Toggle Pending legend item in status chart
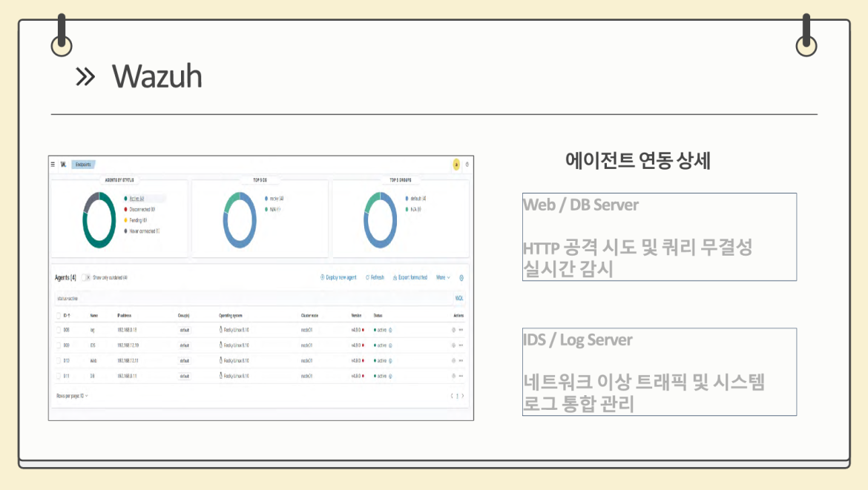 (x=136, y=220)
